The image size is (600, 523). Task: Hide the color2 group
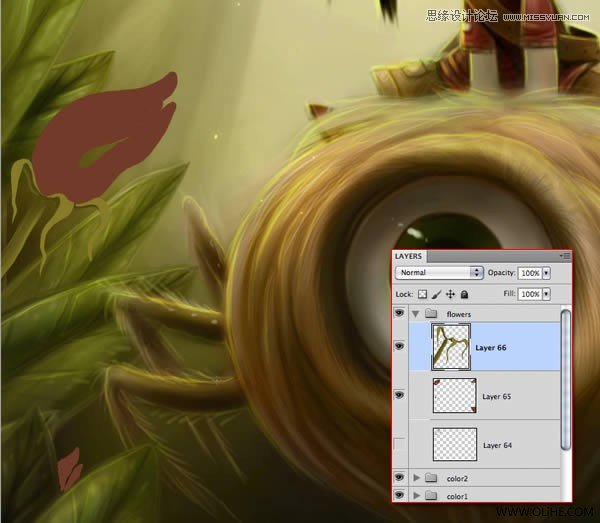(x=399, y=477)
